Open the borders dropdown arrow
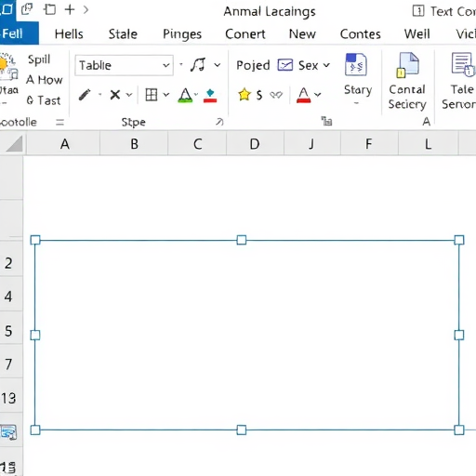Image resolution: width=476 pixels, height=476 pixels. point(166,95)
